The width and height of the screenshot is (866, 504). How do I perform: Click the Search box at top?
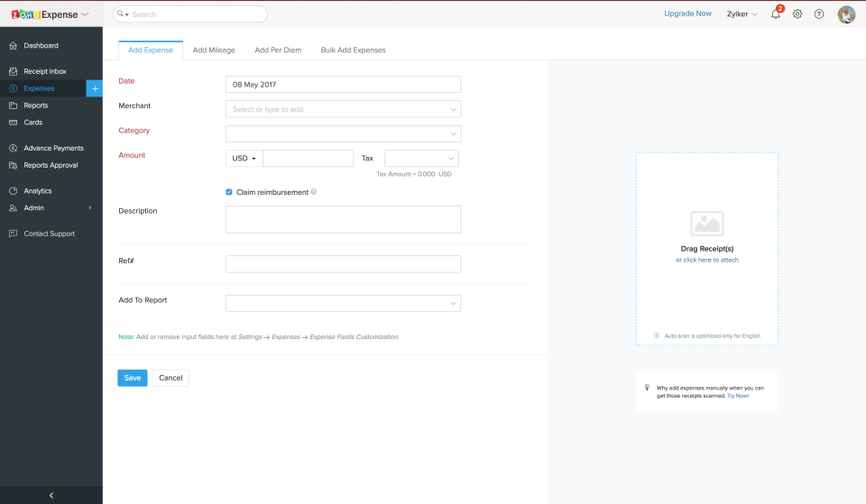click(190, 14)
